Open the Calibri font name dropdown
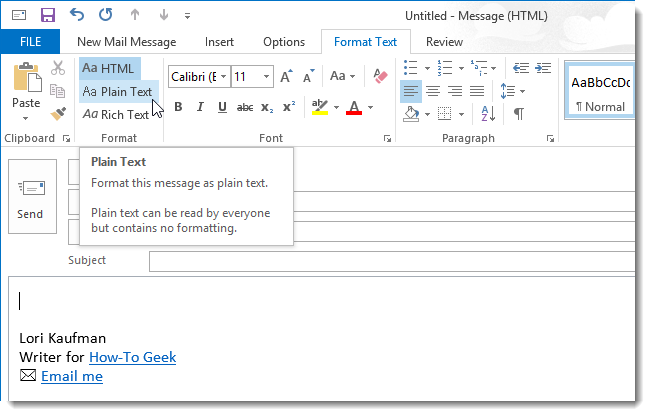This screenshot has height=416, width=650. click(x=223, y=77)
